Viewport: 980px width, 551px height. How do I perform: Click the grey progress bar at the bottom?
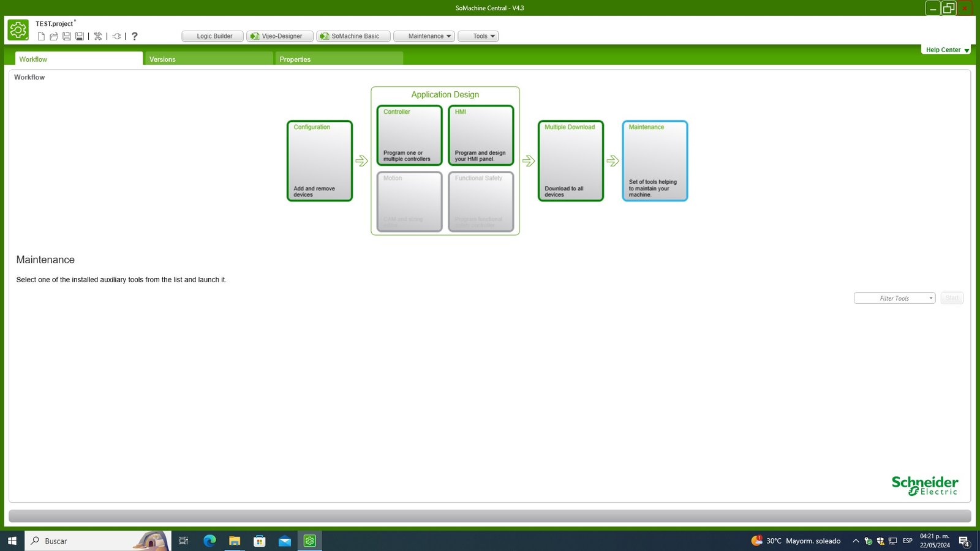(490, 516)
